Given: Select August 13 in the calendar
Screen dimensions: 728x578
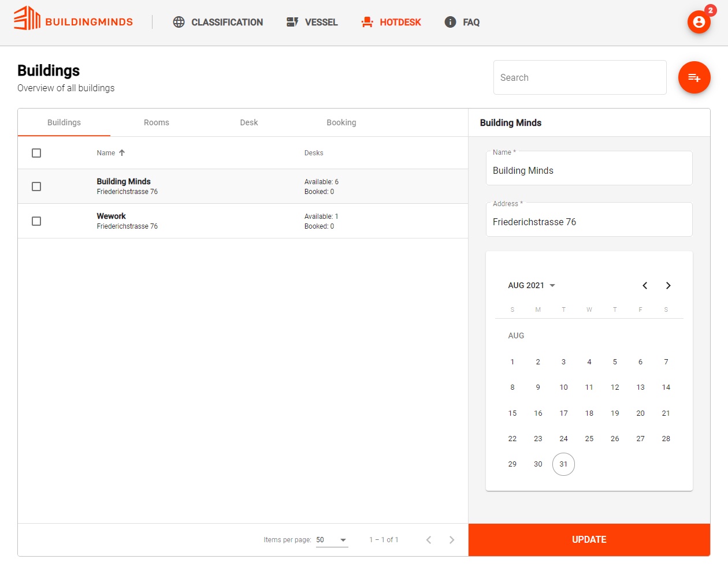Looking at the screenshot, I should click(x=640, y=387).
